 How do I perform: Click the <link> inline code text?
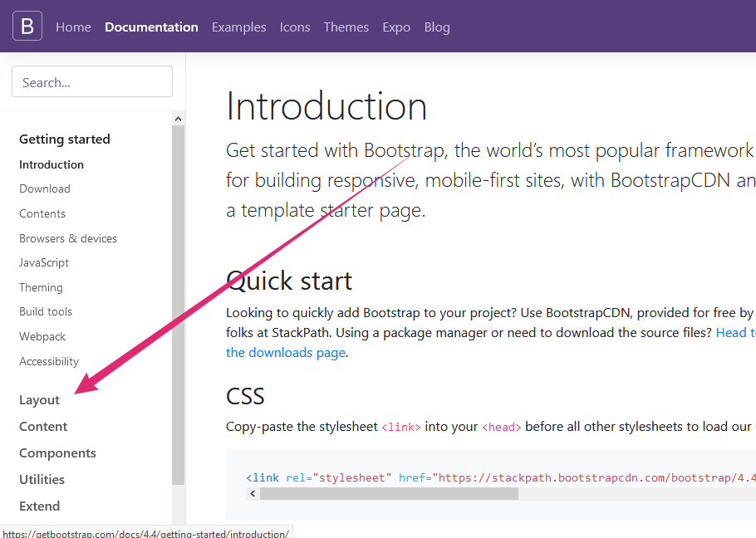[401, 428]
